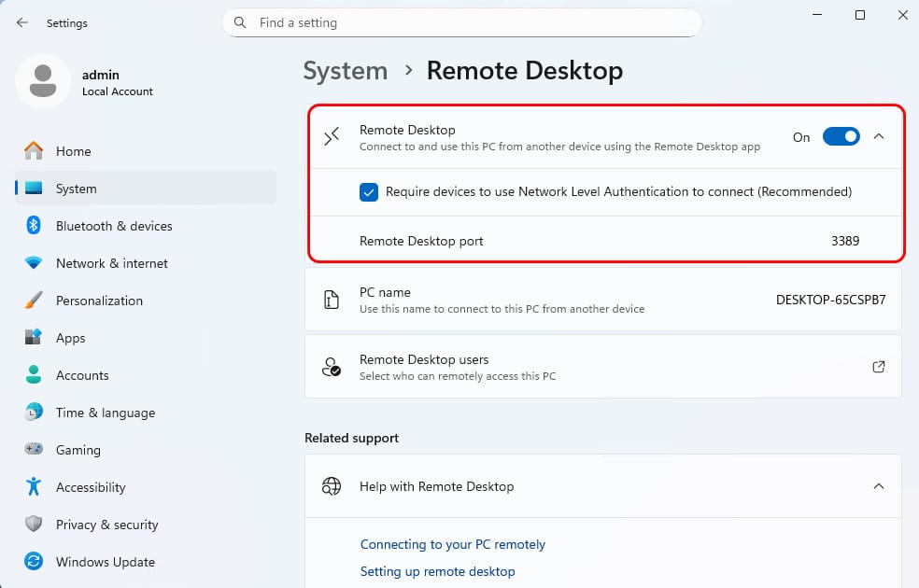Screen dimensions: 919x588
Task: Open Connecting to your PC remotely link
Action: coord(452,544)
